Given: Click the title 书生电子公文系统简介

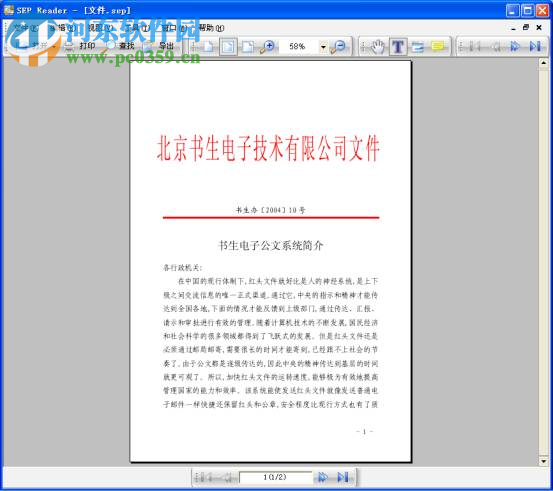Looking at the screenshot, I should click(x=271, y=246).
